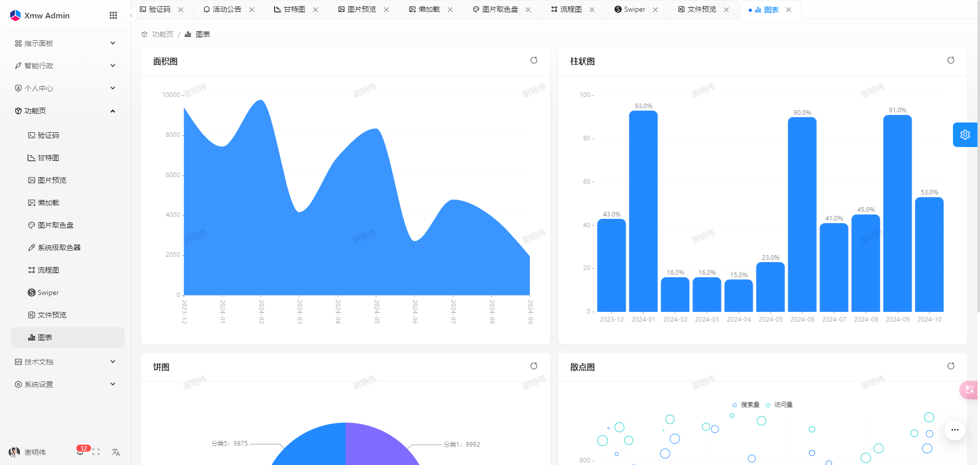Click the 53.0% bar for 2024-10
The height and width of the screenshot is (465, 980).
click(x=929, y=255)
